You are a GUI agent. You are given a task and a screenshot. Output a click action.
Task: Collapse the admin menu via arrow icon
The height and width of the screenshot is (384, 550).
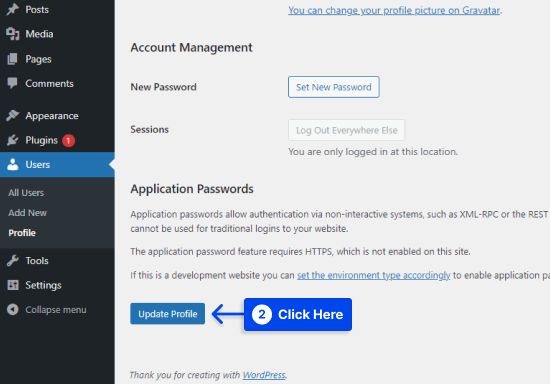pos(13,310)
